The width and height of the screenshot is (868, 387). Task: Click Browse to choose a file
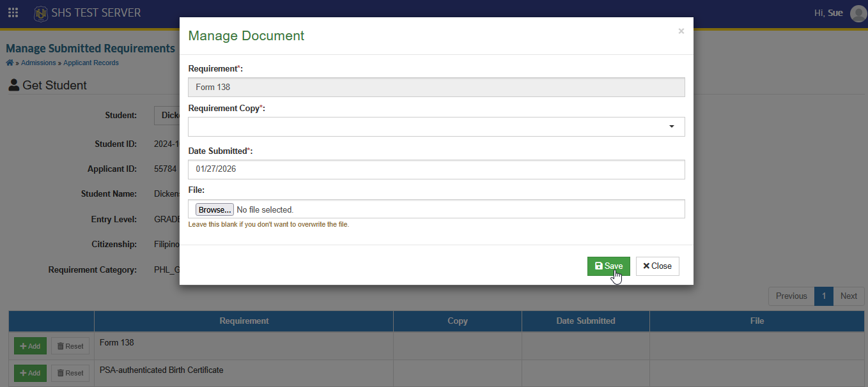pos(214,209)
